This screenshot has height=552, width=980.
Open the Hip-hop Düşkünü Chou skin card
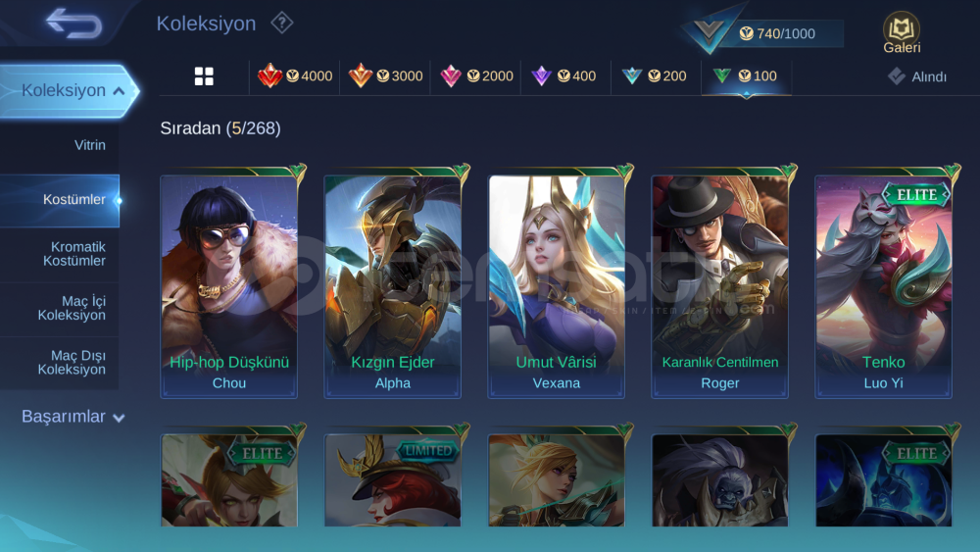(228, 286)
